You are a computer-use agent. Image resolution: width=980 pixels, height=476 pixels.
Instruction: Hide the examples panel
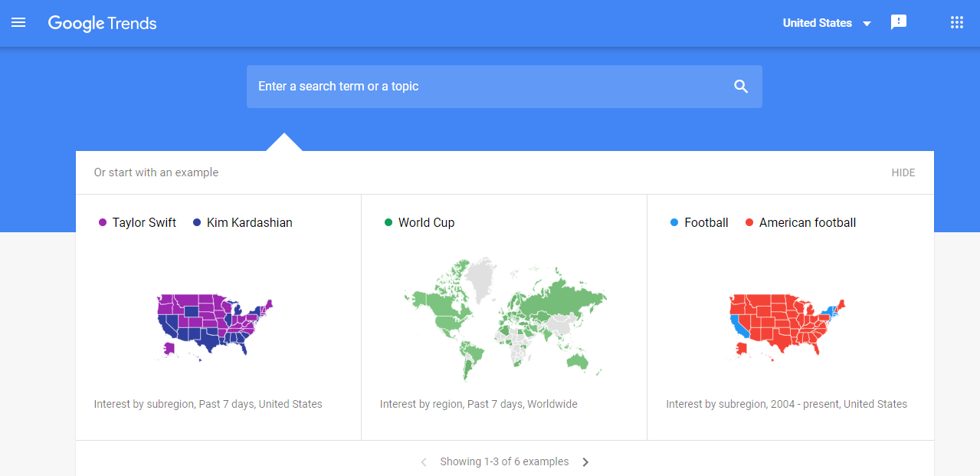click(x=903, y=172)
